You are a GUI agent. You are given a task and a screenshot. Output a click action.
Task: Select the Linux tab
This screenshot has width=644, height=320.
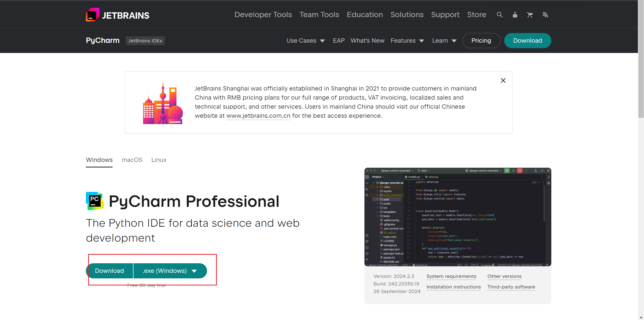(159, 160)
